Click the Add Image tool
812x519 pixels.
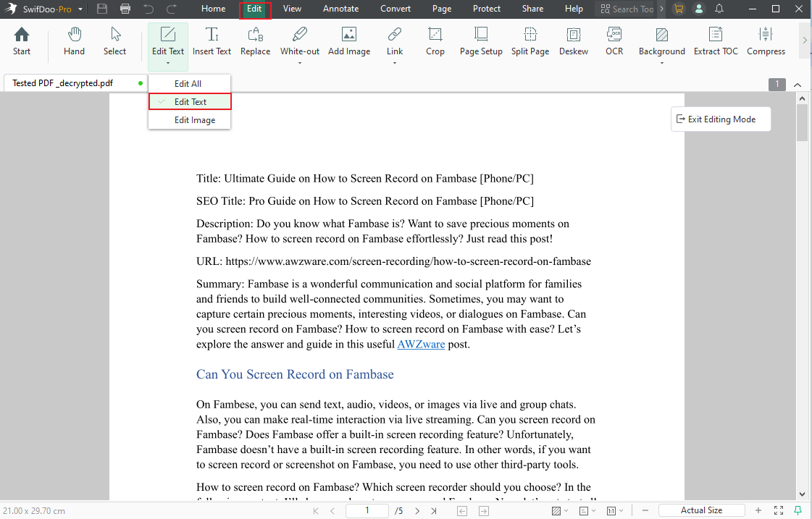coord(349,41)
